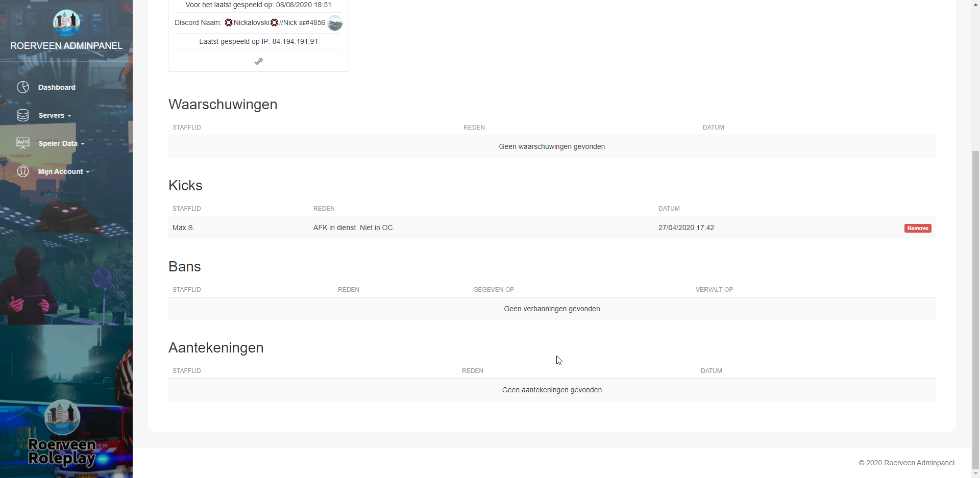Click the scrollbar's down arrow
This screenshot has height=478, width=980.
click(975, 474)
